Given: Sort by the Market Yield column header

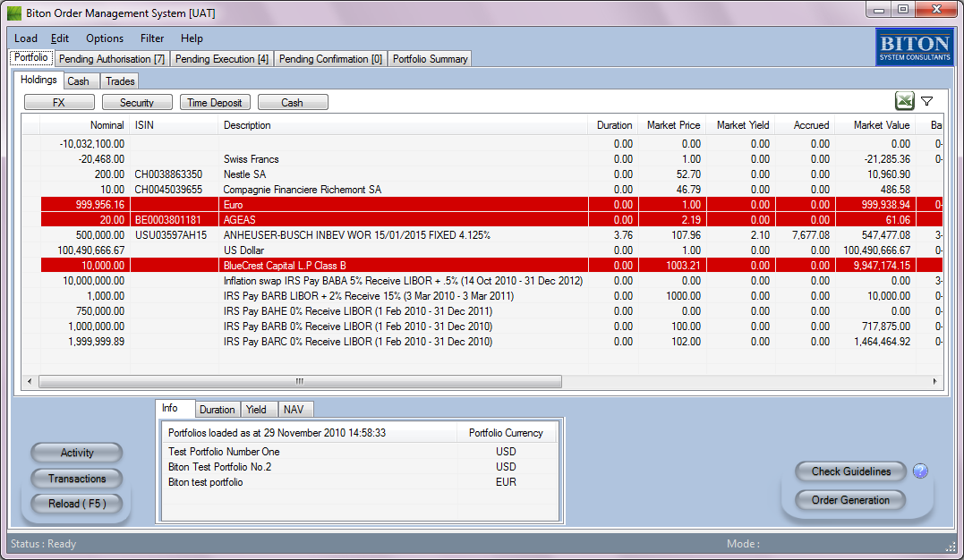Looking at the screenshot, I should pos(740,125).
